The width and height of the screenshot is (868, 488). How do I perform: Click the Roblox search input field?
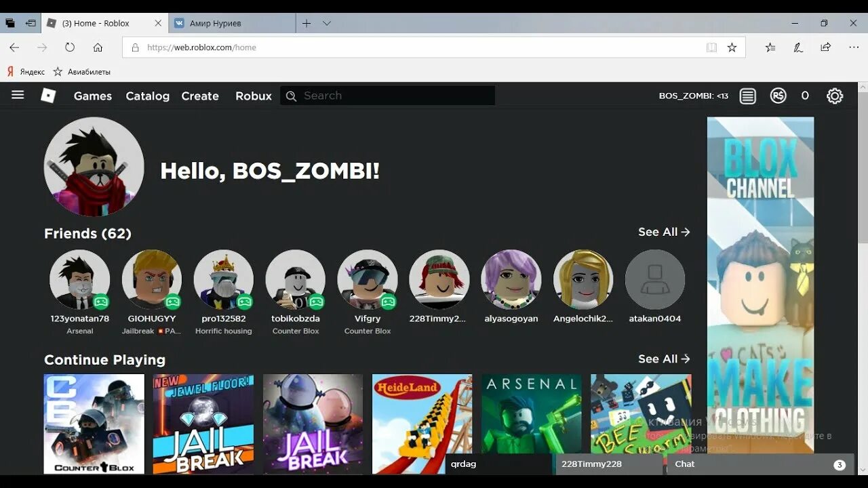pyautogui.click(x=388, y=96)
